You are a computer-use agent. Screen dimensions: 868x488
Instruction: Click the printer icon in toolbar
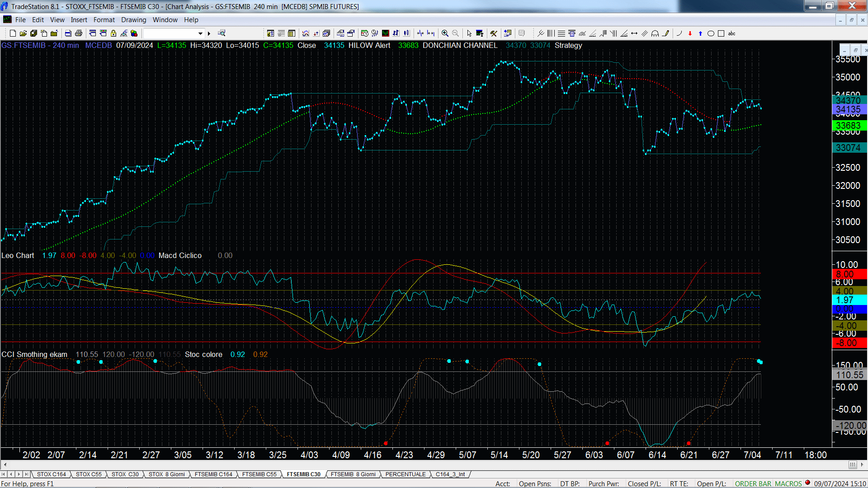79,33
